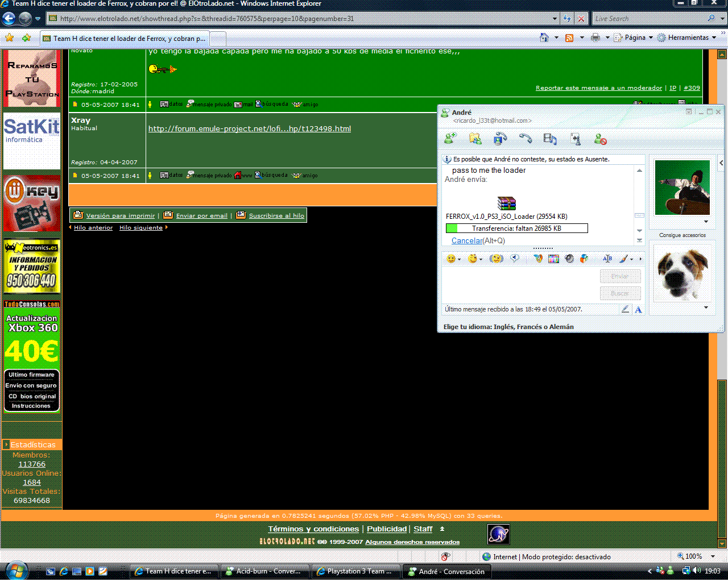Expand the emoticons dropdown arrow
This screenshot has height=582, width=728.
[x=460, y=259]
